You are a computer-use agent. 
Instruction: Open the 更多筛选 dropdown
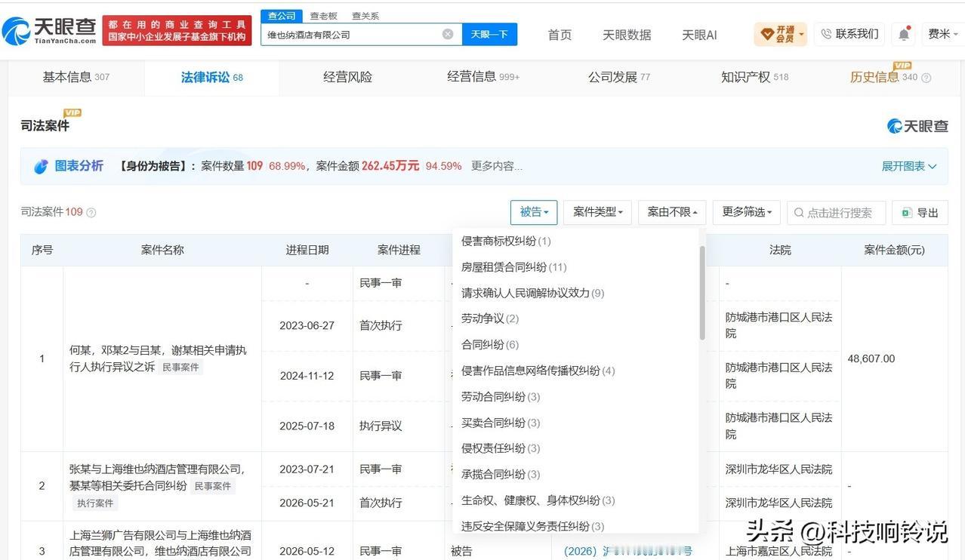[747, 212]
